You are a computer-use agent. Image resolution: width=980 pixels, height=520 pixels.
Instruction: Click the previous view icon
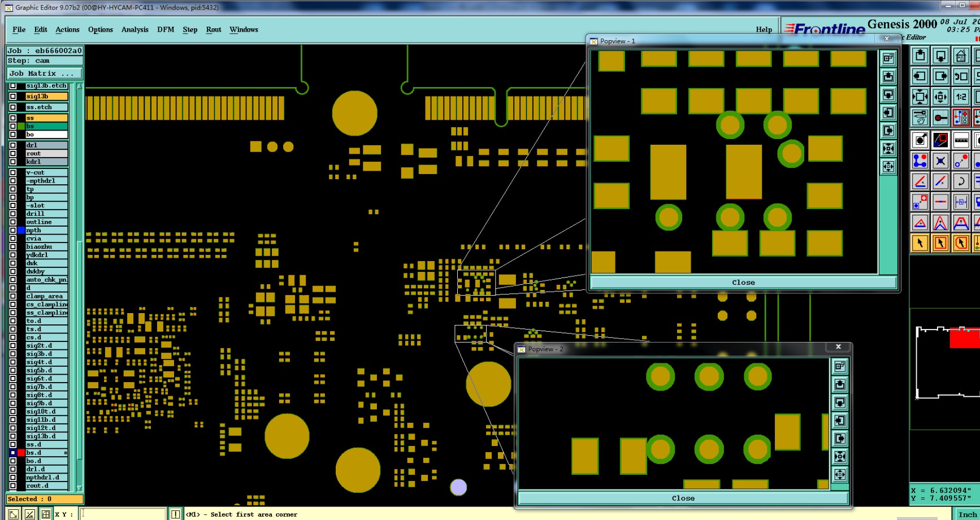[x=961, y=76]
